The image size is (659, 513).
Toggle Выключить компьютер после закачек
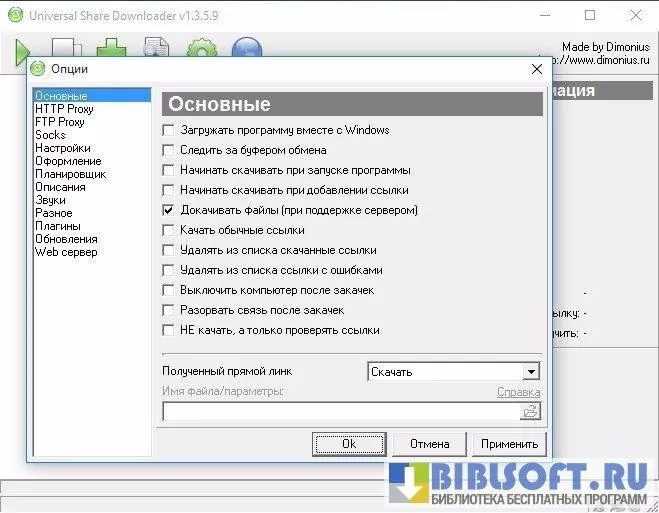coord(168,290)
